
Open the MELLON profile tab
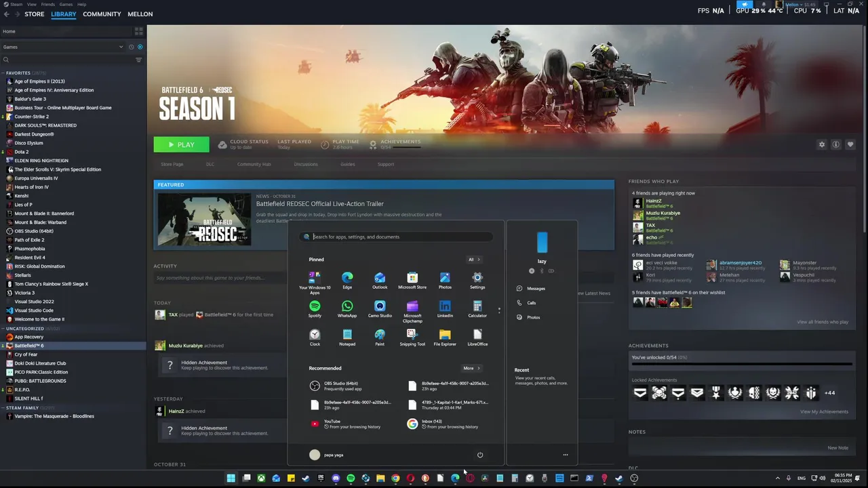coord(140,14)
